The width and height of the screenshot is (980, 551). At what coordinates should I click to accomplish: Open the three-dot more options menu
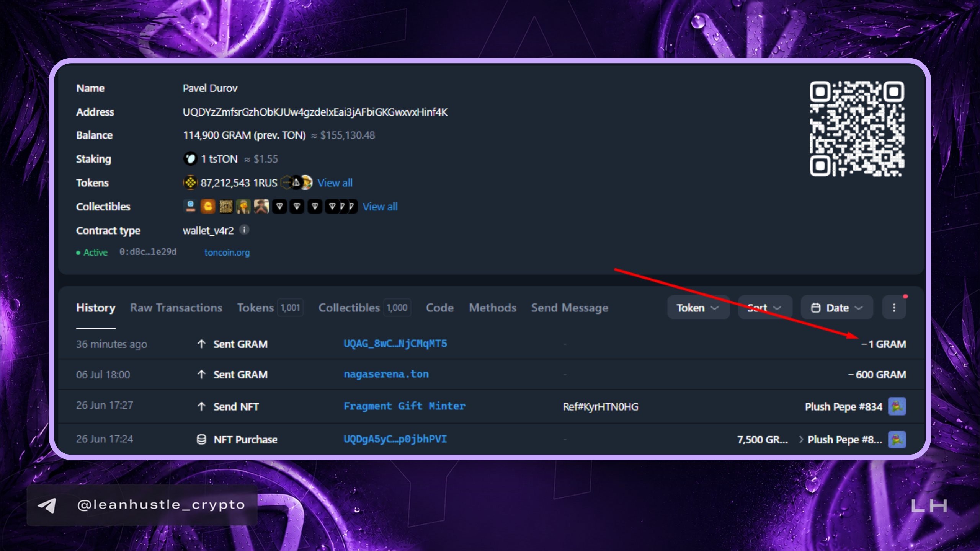[894, 308]
